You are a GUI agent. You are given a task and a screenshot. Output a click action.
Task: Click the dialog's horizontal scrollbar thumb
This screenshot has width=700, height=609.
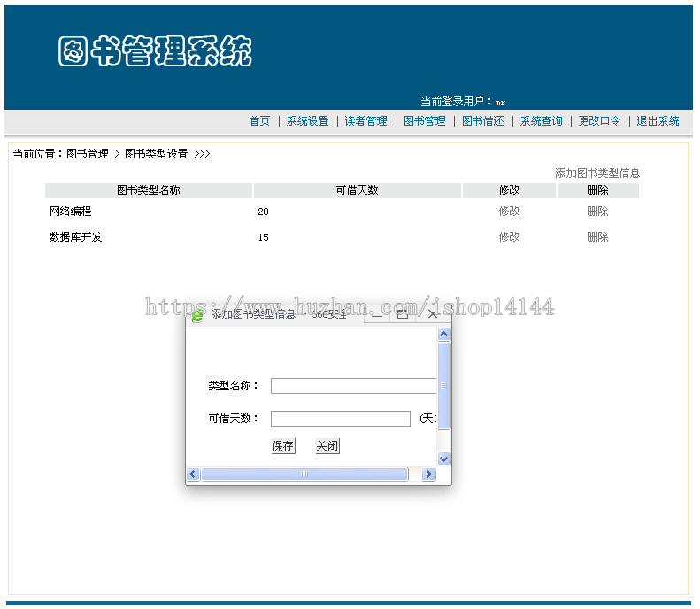[304, 474]
